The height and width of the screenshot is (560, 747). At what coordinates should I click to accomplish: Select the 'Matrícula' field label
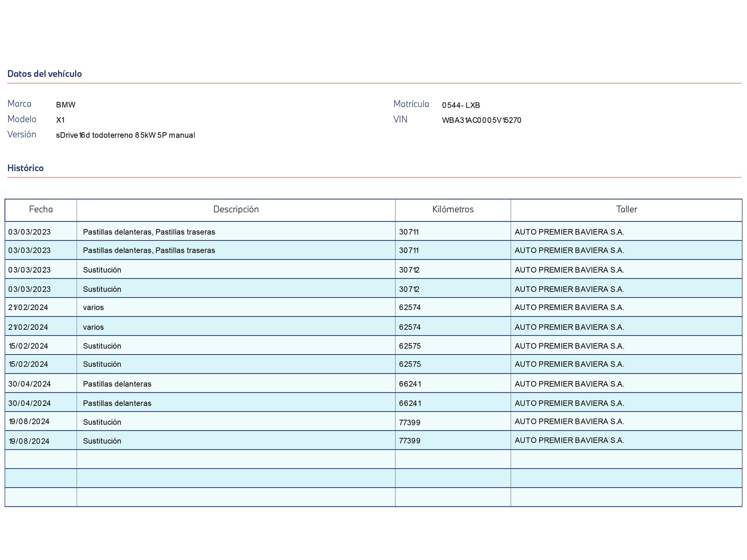click(411, 104)
